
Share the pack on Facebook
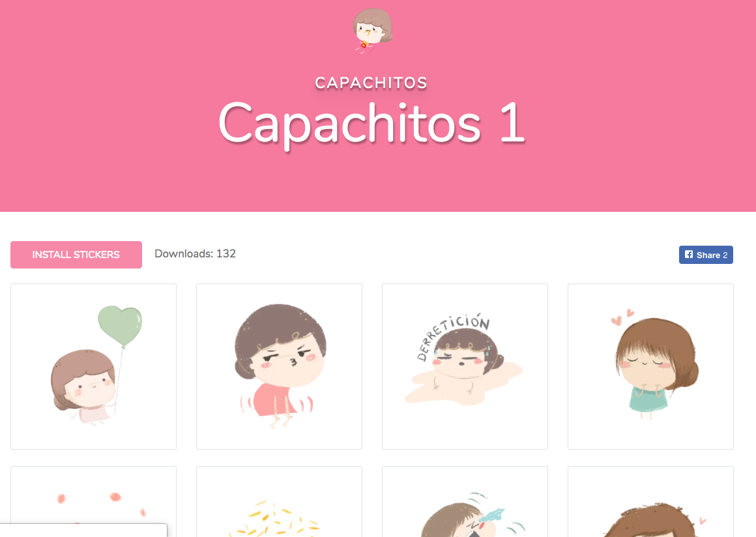706,255
